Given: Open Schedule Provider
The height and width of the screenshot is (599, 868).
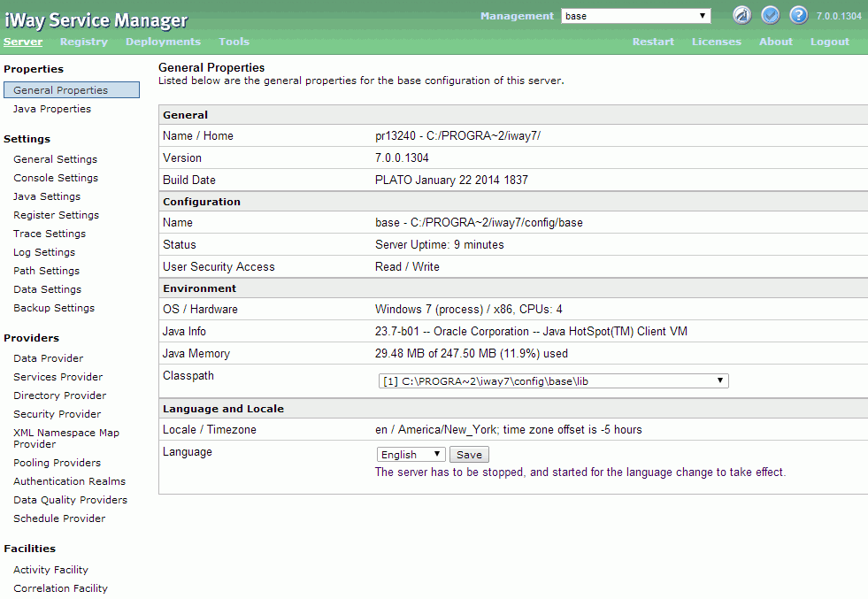Looking at the screenshot, I should tap(60, 518).
